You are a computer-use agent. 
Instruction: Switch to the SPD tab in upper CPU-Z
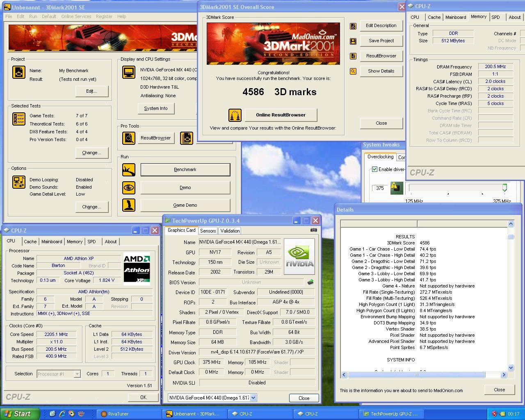pyautogui.click(x=496, y=17)
